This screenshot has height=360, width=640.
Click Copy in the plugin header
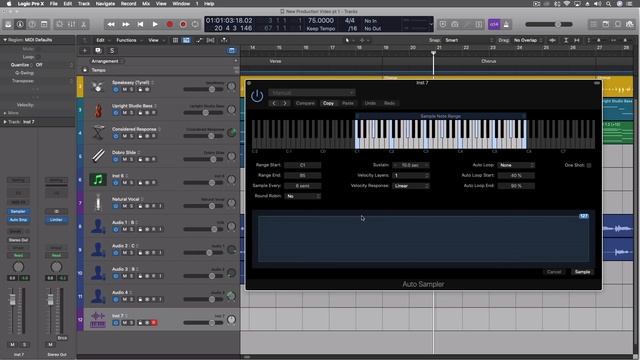click(x=329, y=103)
